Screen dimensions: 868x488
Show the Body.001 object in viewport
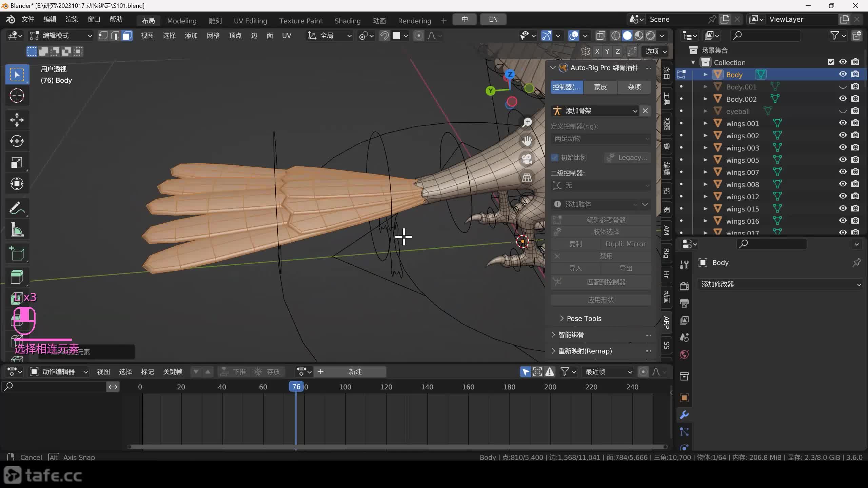[x=843, y=86]
